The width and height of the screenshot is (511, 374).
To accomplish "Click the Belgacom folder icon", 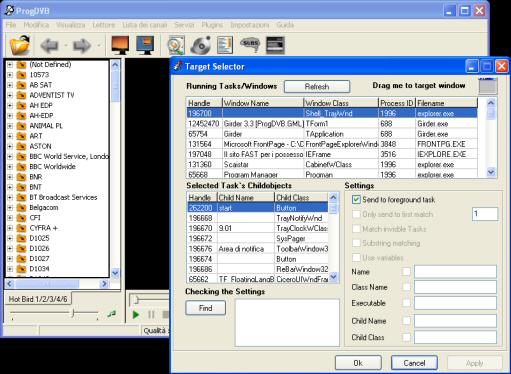I will 21,208.
